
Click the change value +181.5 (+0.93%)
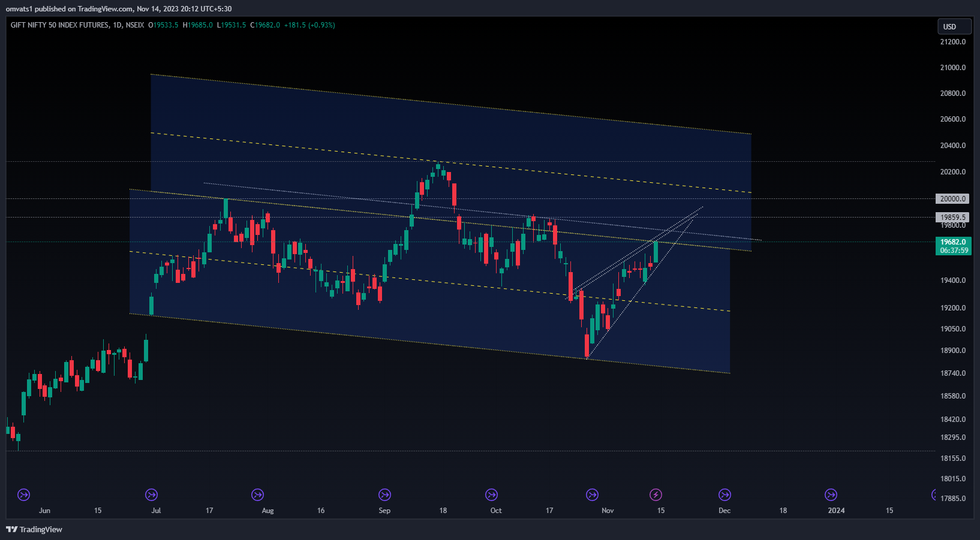tap(309, 25)
